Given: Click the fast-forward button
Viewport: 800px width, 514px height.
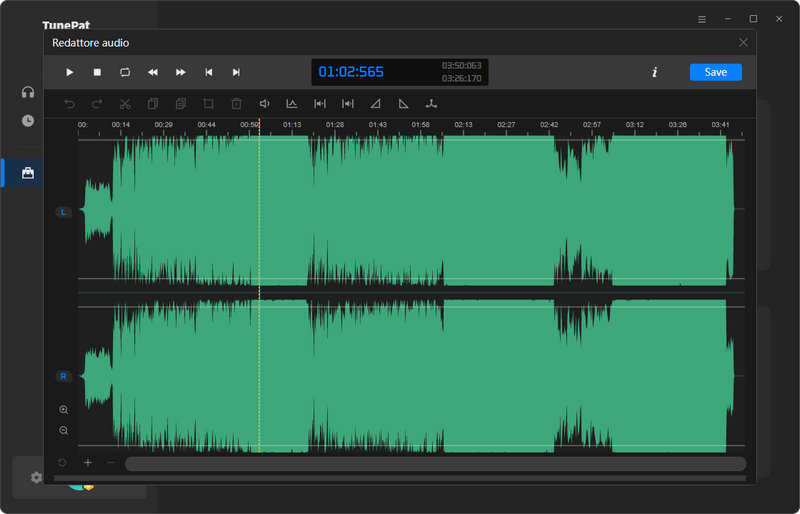Looking at the screenshot, I should point(181,72).
